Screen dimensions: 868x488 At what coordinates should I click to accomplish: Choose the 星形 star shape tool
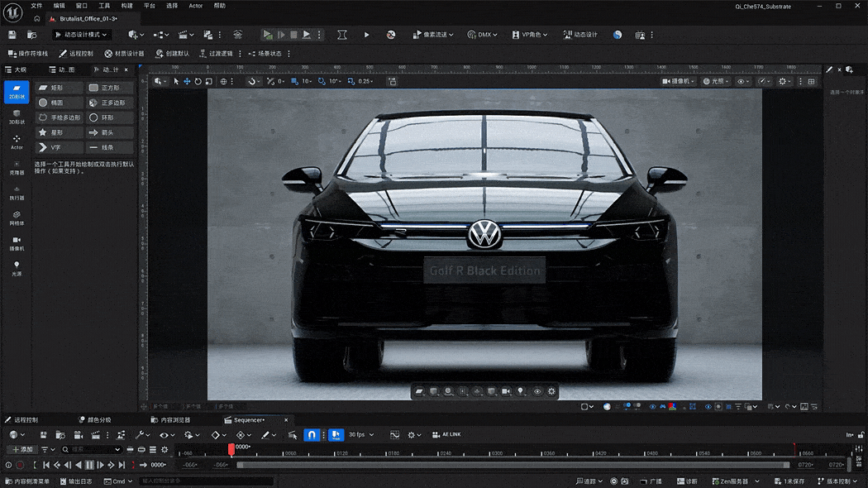59,132
